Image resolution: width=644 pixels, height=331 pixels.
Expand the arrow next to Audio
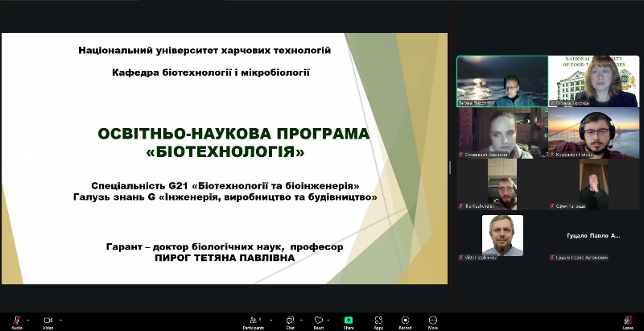29,318
